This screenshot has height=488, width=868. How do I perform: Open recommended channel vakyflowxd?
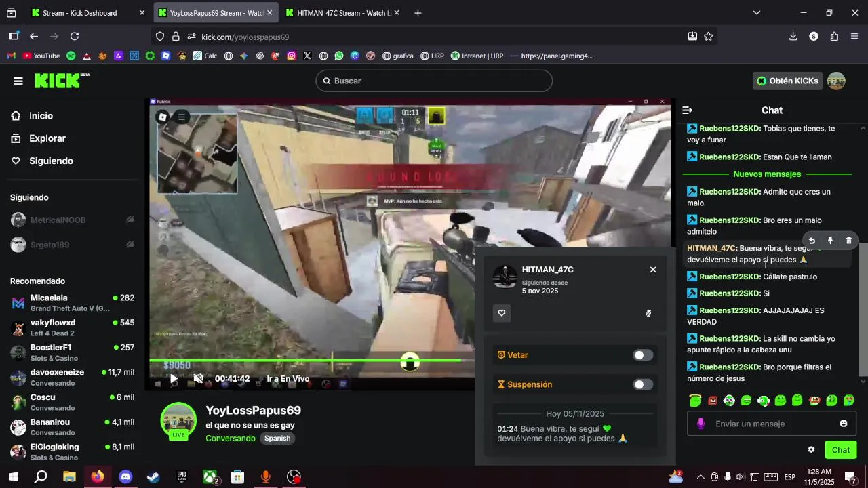click(73, 327)
